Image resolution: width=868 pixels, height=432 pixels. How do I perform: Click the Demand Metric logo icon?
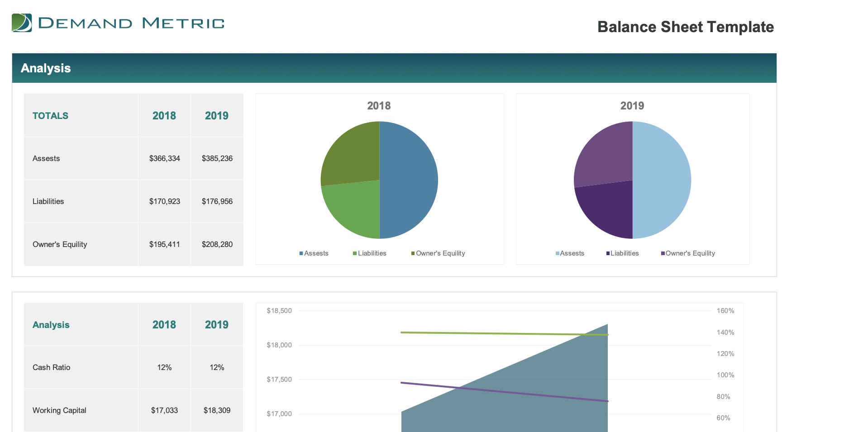pos(22,23)
